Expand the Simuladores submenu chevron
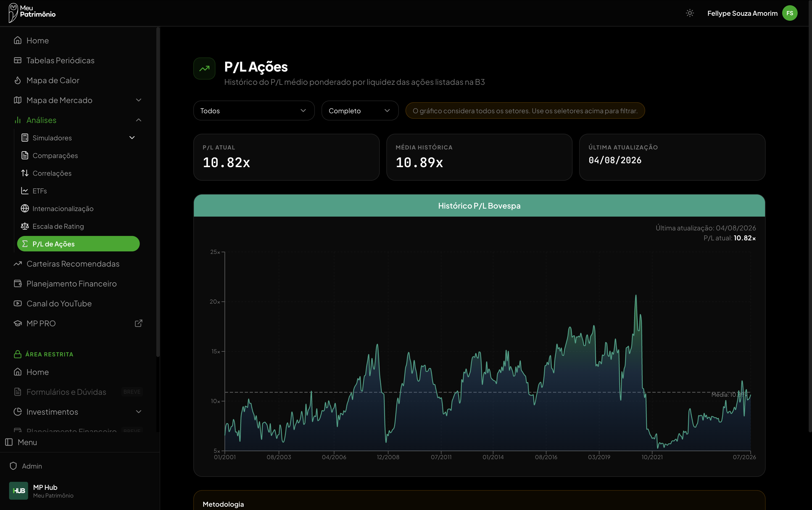812x510 pixels. coord(132,138)
